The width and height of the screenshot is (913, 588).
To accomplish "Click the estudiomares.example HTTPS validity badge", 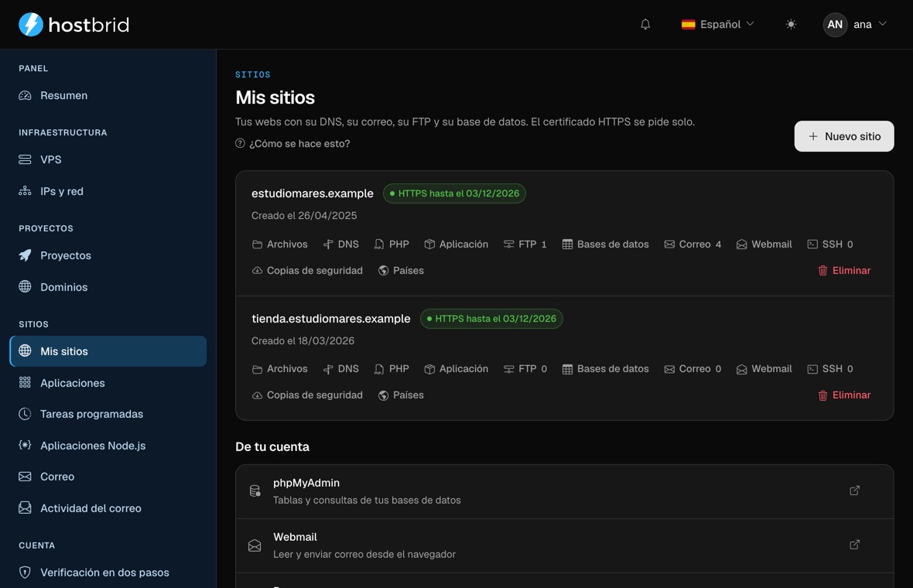I will [x=454, y=193].
